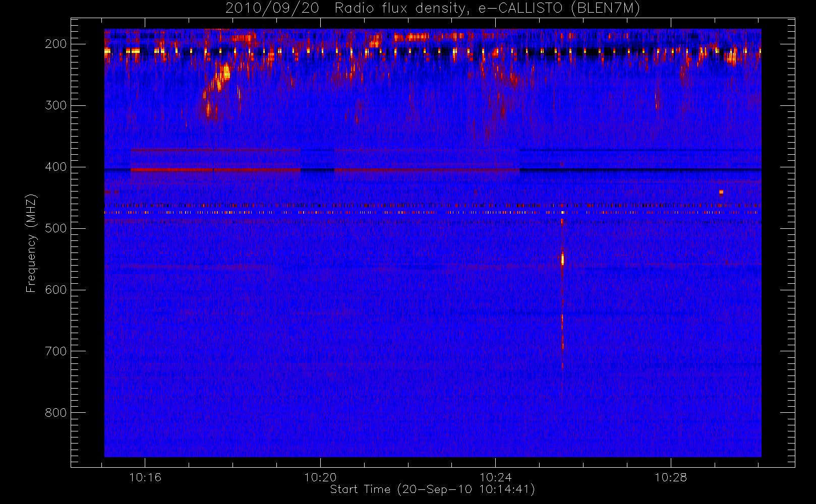Click the 10:28 time tick label
The width and height of the screenshot is (816, 504).
click(x=671, y=477)
